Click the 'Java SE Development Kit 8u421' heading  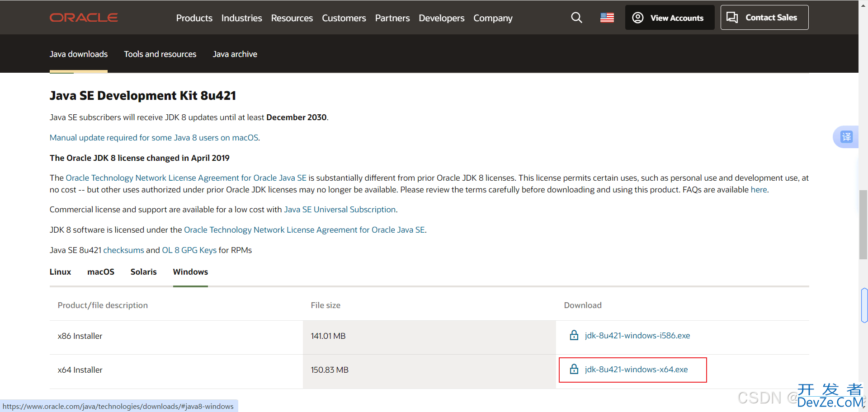click(143, 96)
